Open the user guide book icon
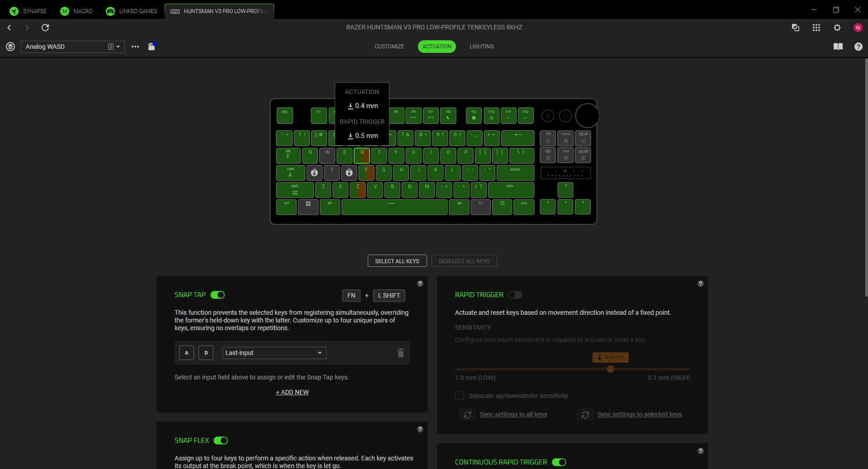This screenshot has width=868, height=469. click(838, 47)
